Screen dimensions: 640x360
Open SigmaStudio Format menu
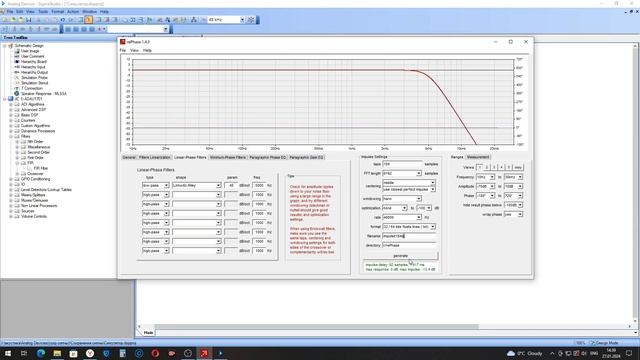pyautogui.click(x=58, y=12)
